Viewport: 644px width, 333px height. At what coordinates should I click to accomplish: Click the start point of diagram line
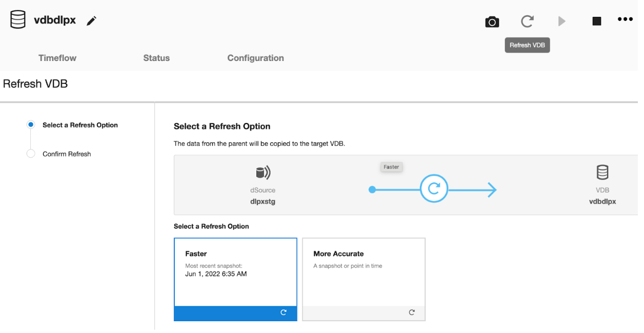tap(372, 190)
